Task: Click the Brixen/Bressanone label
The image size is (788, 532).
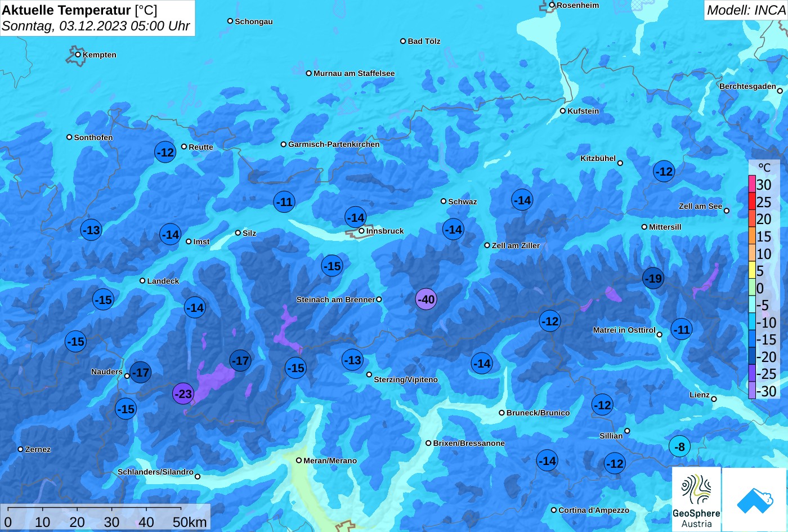Action: click(x=469, y=443)
